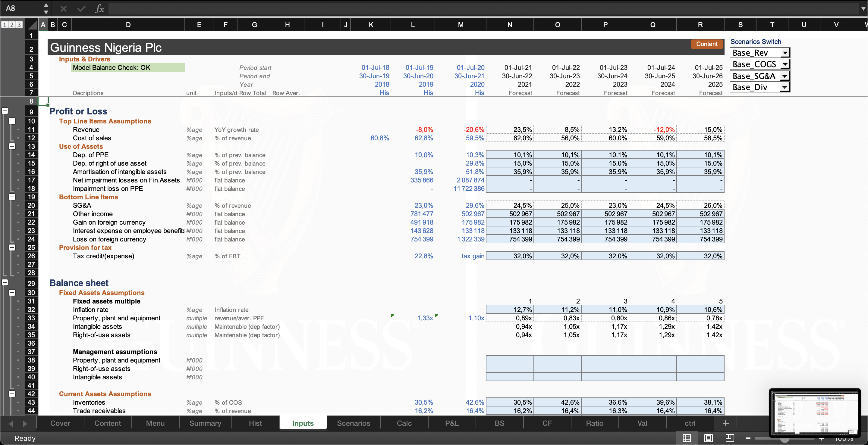
Task: Show outline level 2
Action: (x=11, y=25)
